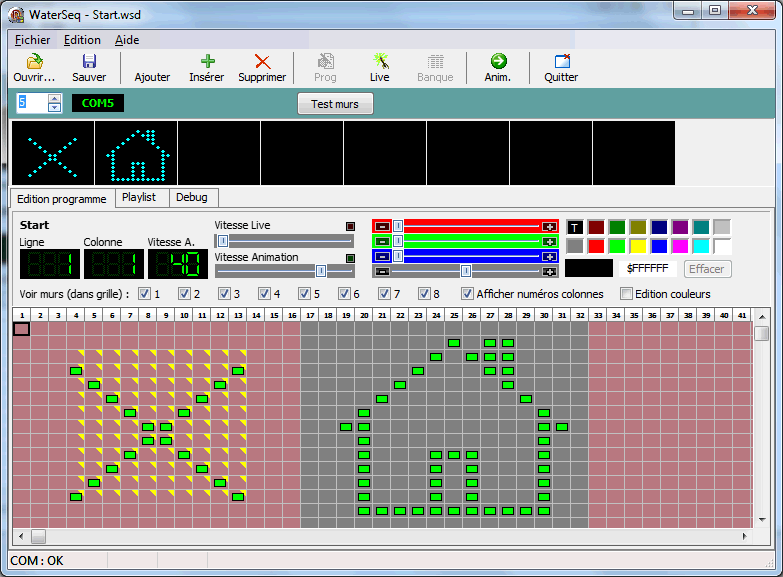Toggle wall 5 visibility checkbox
Screen dimensions: 783x577
pos(304,294)
